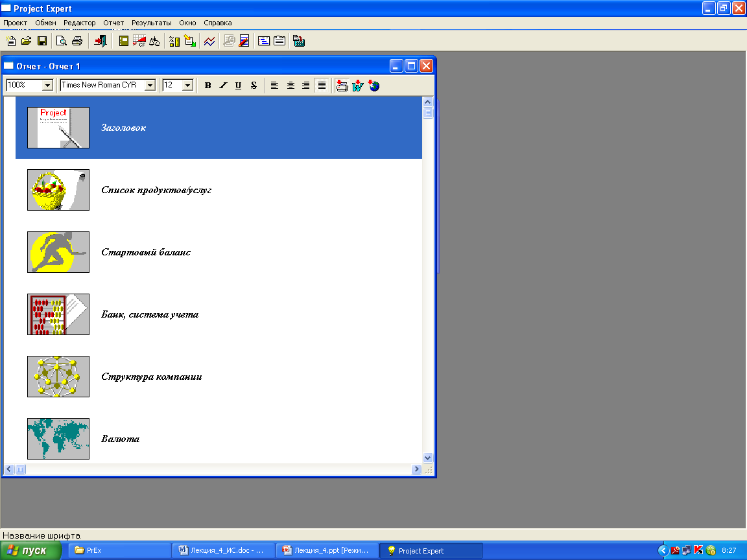The height and width of the screenshot is (560, 747).
Task: Switch to Лекция_4.ppt taskbar item
Action: [x=327, y=550]
